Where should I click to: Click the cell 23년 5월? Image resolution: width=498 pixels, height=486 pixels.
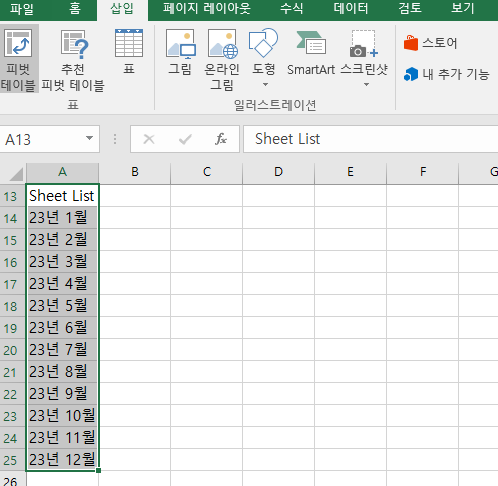click(x=62, y=306)
